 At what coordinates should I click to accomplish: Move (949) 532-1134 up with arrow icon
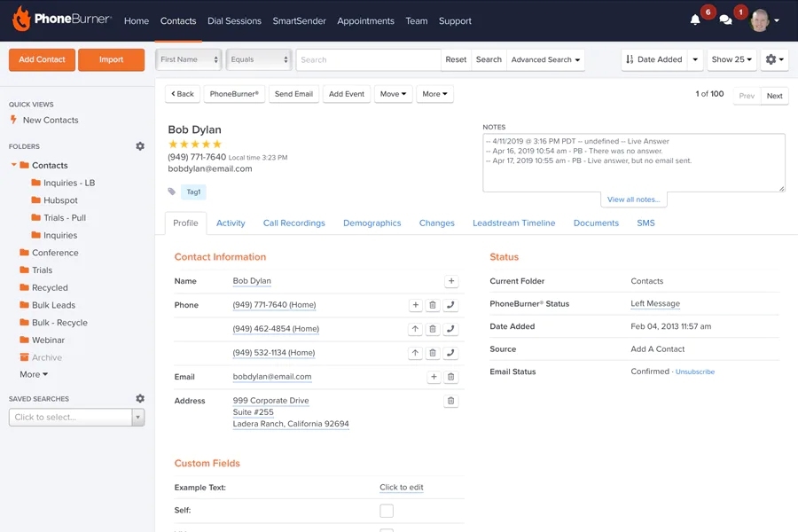coord(415,353)
